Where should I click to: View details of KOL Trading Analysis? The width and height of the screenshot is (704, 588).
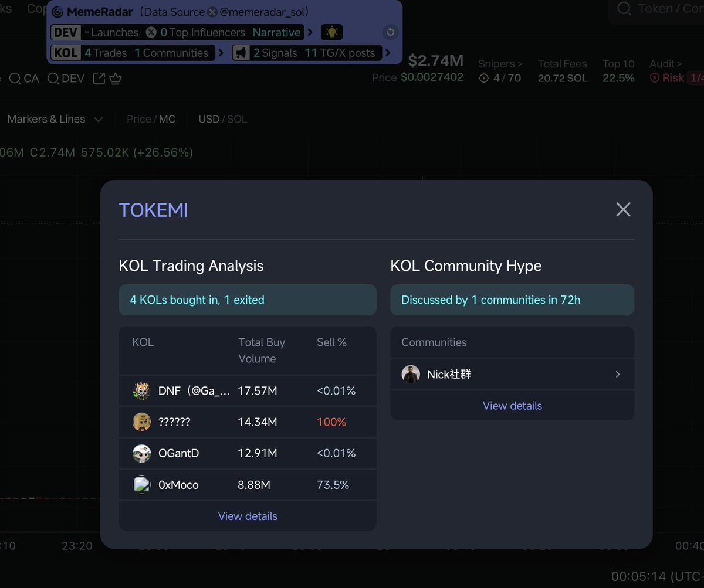[248, 516]
